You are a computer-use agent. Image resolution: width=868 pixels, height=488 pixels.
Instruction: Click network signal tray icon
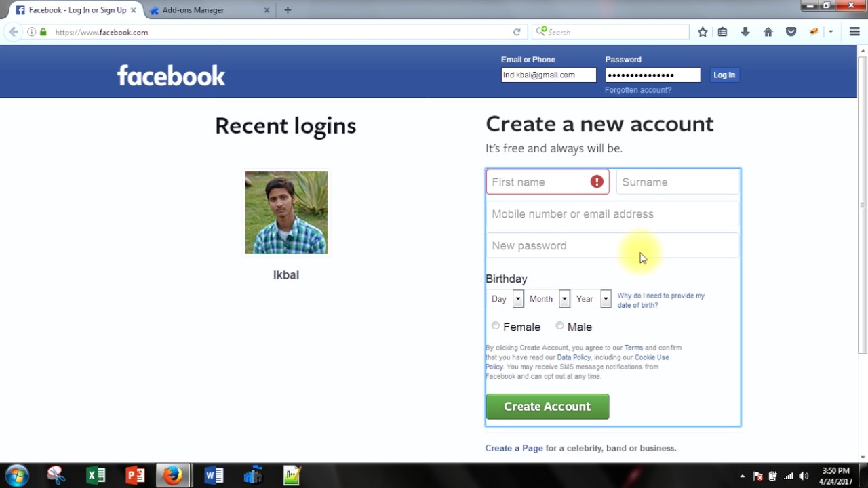pyautogui.click(x=788, y=476)
